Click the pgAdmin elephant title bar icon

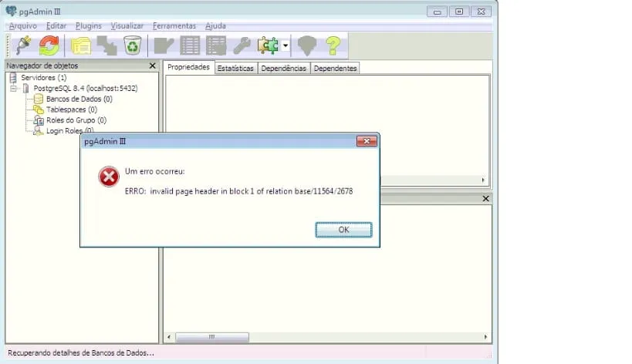pos(12,12)
